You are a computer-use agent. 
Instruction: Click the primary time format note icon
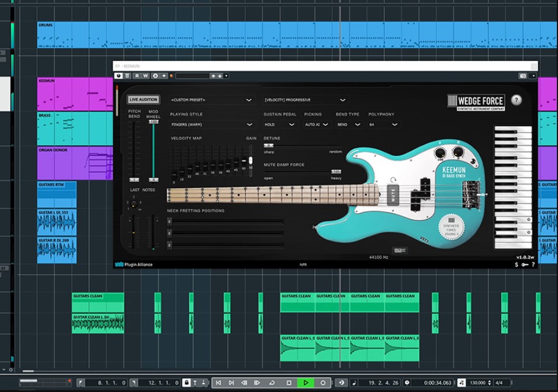point(354,383)
